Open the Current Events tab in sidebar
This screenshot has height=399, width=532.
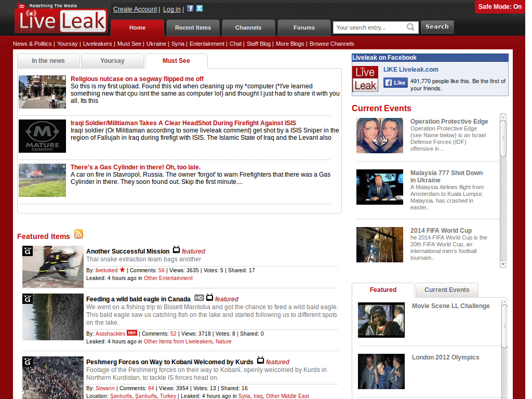pyautogui.click(x=446, y=290)
